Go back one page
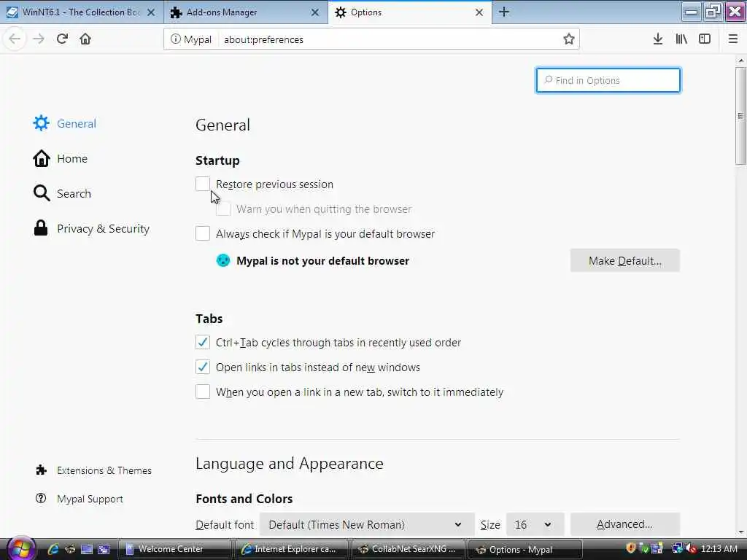 15,39
